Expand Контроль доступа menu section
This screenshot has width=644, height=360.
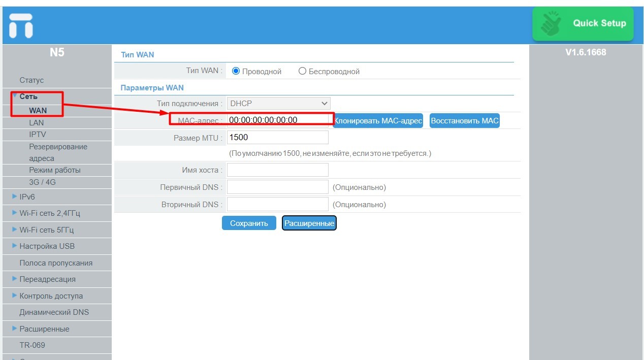tap(51, 296)
